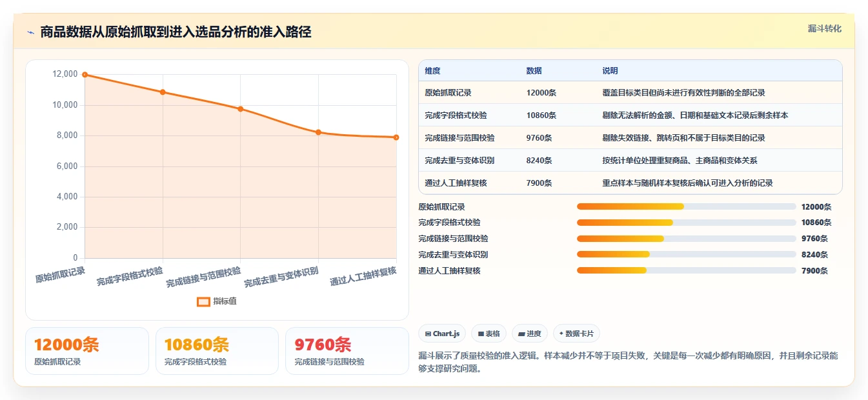Click the 10860条 data card
The height and width of the screenshot is (400, 868).
(217, 351)
